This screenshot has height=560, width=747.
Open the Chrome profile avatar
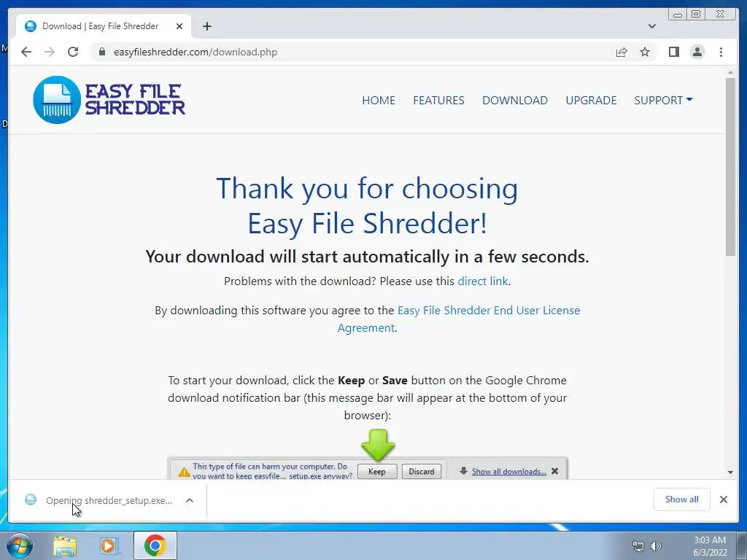click(x=697, y=52)
